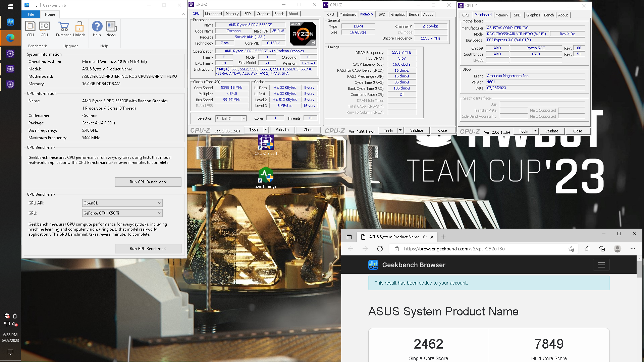The height and width of the screenshot is (362, 644).
Task: Open the notification center icon
Action: click(x=10, y=352)
